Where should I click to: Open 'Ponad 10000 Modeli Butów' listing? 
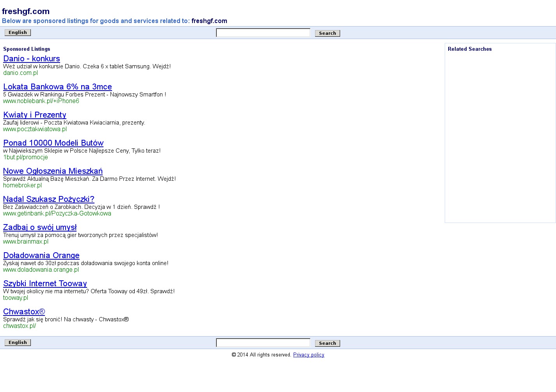[x=53, y=143]
